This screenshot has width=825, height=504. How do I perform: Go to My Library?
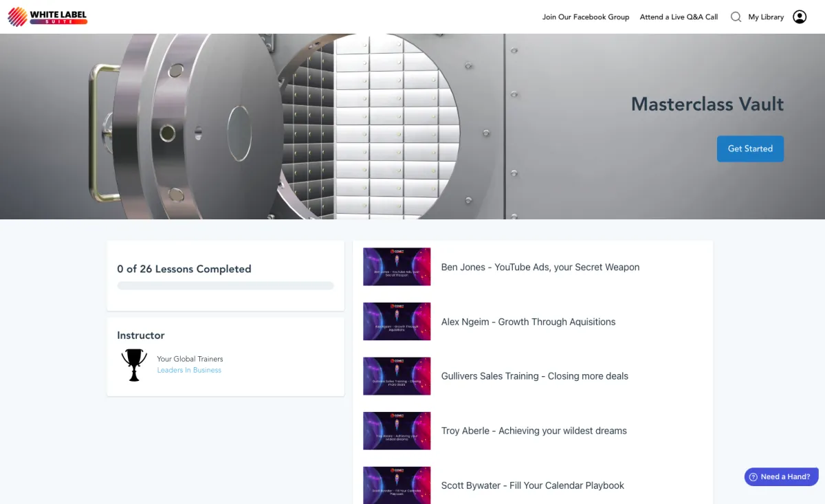[766, 17]
